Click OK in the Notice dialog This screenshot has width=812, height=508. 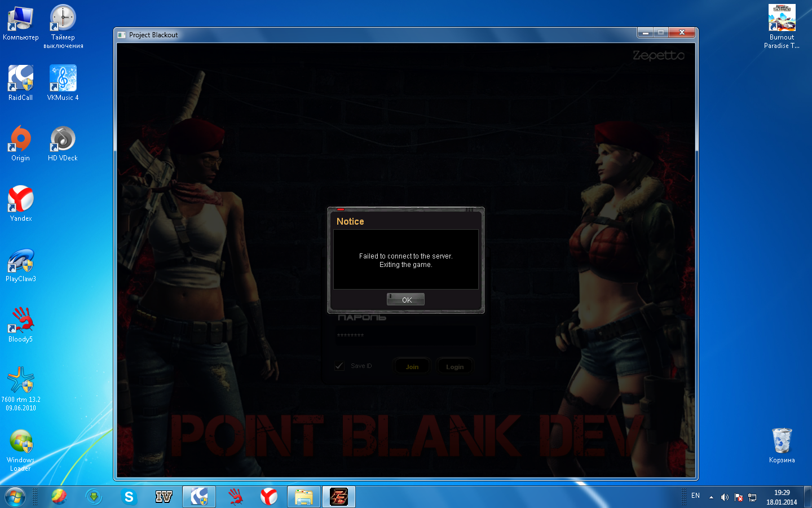pos(405,299)
